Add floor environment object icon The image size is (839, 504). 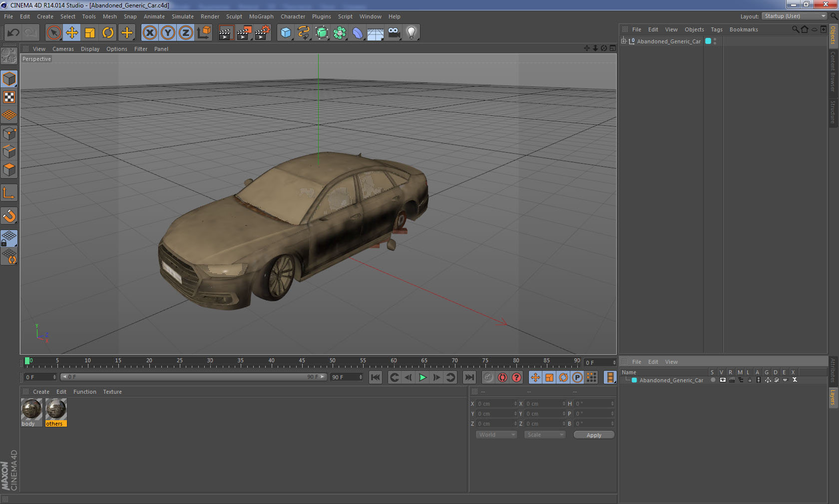click(x=376, y=33)
